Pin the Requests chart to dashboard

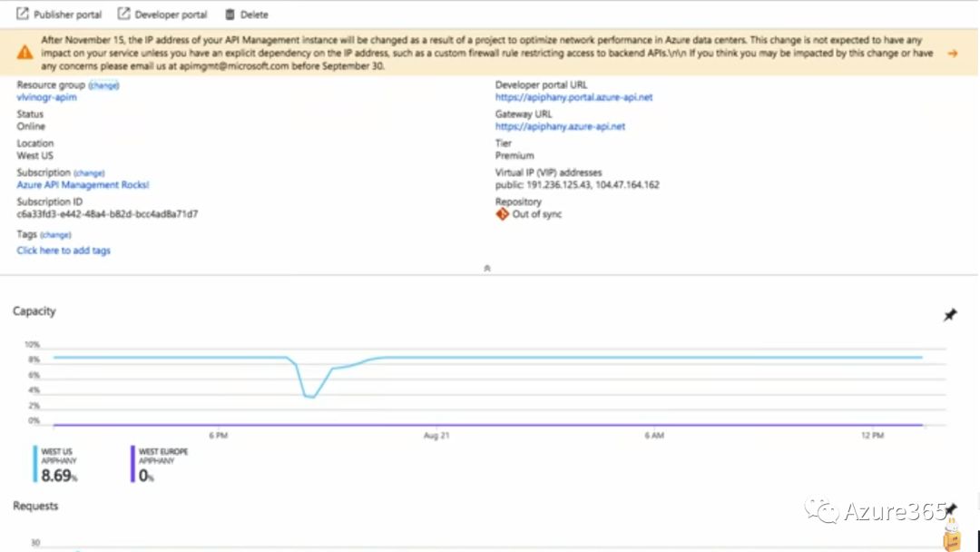pos(949,508)
